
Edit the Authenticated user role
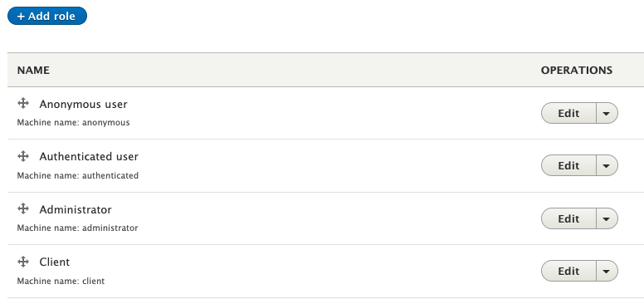tap(568, 165)
